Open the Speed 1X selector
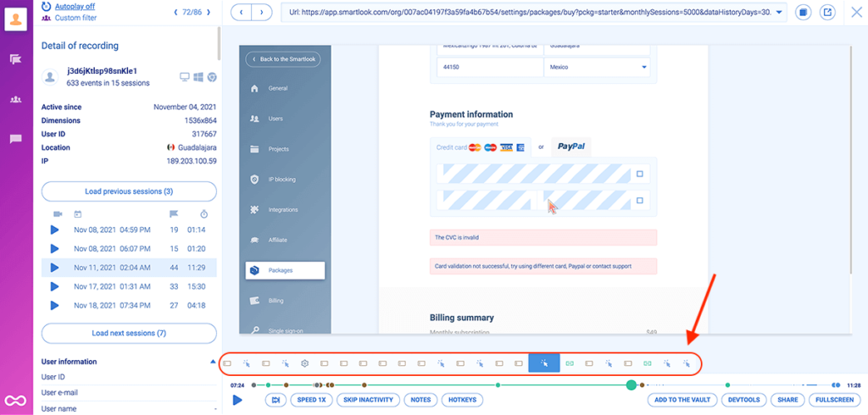The height and width of the screenshot is (415, 868). (x=311, y=400)
